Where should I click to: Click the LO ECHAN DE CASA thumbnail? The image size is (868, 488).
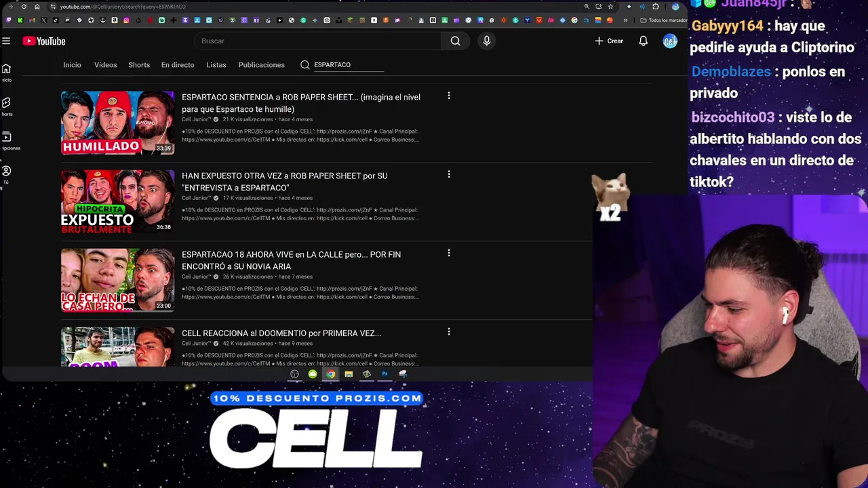pos(118,280)
